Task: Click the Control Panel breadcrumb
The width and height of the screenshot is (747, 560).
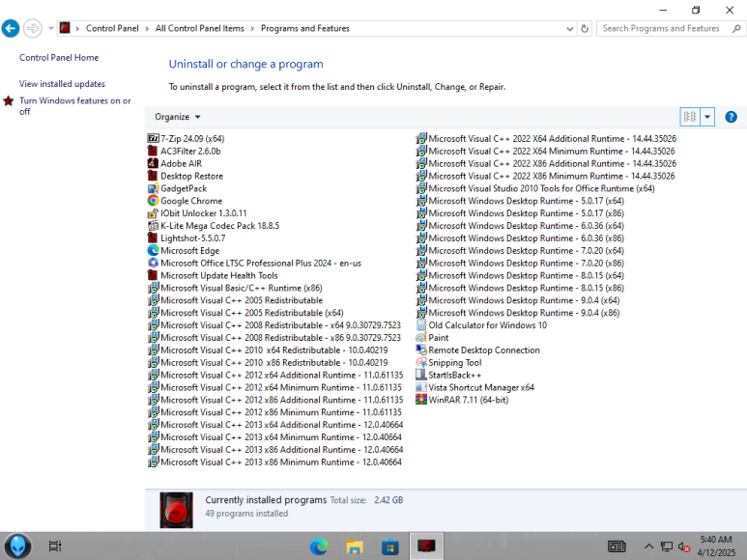Action: (112, 29)
